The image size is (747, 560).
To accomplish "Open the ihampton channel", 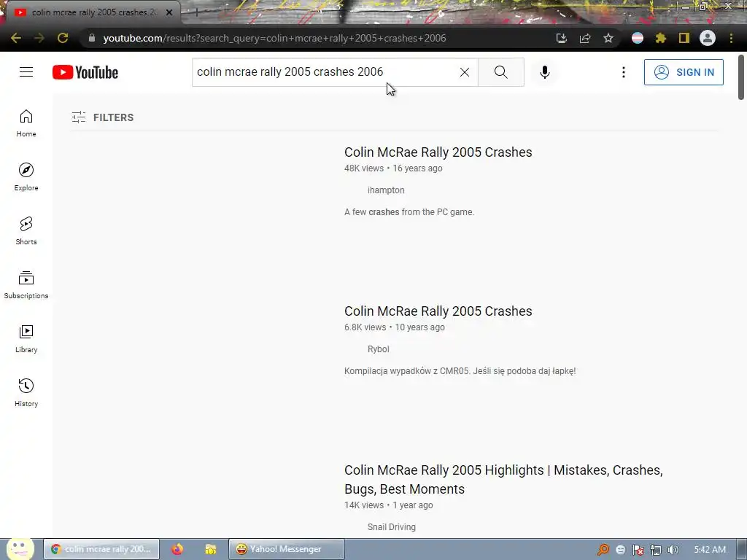I will point(385,190).
